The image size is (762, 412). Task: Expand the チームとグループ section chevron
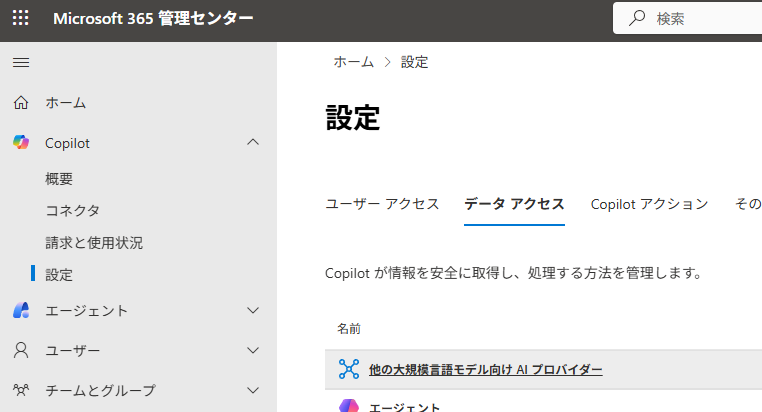pos(253,390)
